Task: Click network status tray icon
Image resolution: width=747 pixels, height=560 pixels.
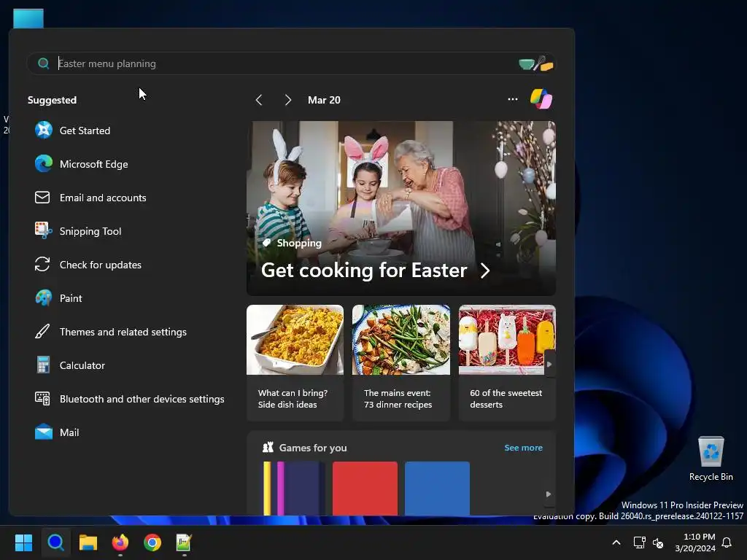Action: [x=639, y=542]
